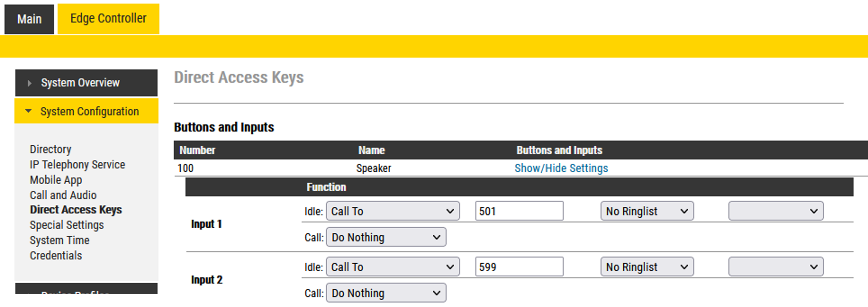Open Input 1 Idle function dropdown
Image resolution: width=868 pixels, height=307 pixels.
click(393, 211)
